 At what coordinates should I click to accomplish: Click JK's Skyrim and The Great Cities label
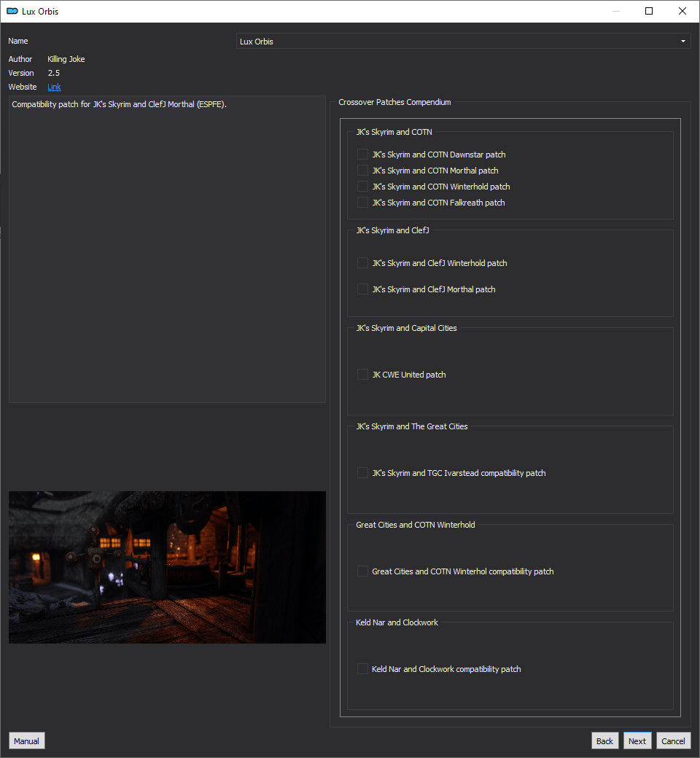[412, 426]
